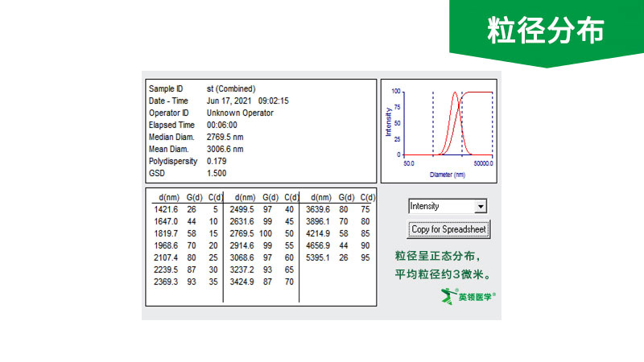This screenshot has height=362, width=644.
Task: Click the Diameter (nm) axis label
Action: pos(448,174)
